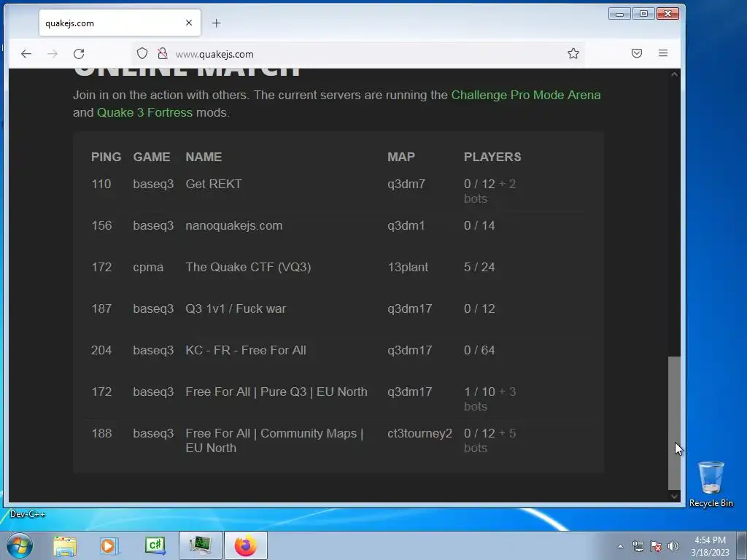
Task: Open the monitor-icon taskbar application
Action: coord(200,545)
